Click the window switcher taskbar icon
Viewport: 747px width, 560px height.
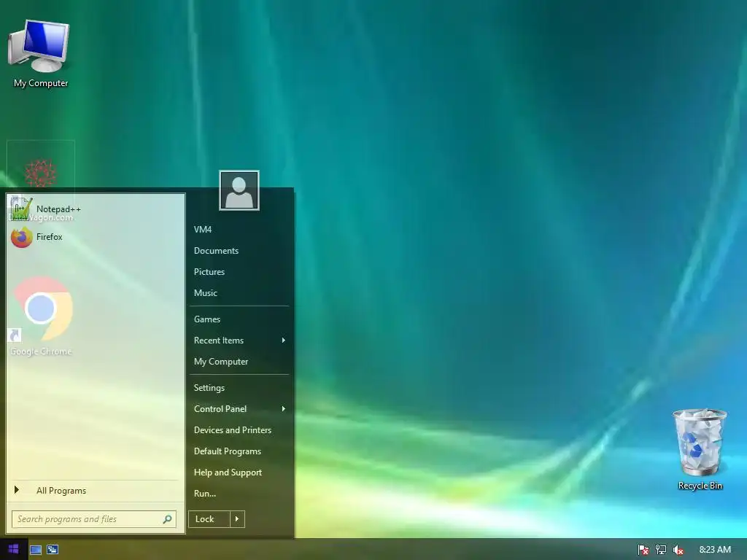coord(53,550)
